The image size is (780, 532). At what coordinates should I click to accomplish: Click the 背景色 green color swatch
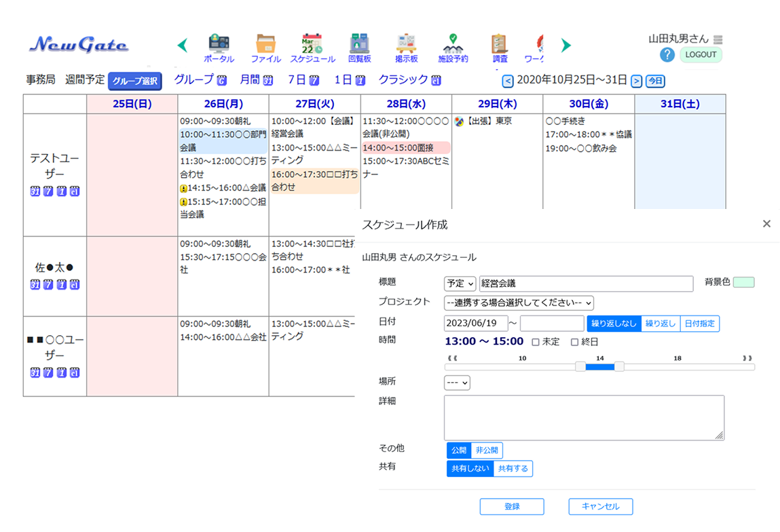744,282
